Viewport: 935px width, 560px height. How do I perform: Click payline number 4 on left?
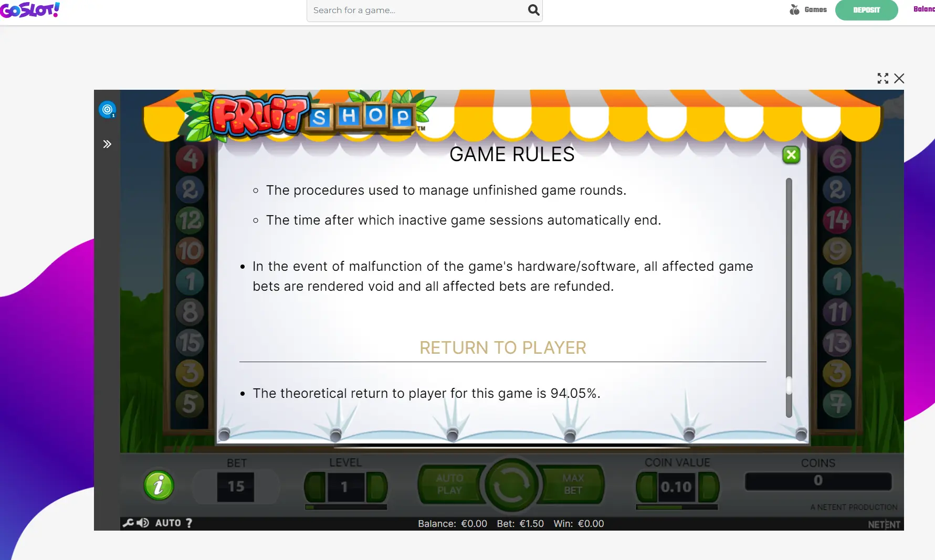[x=190, y=159]
